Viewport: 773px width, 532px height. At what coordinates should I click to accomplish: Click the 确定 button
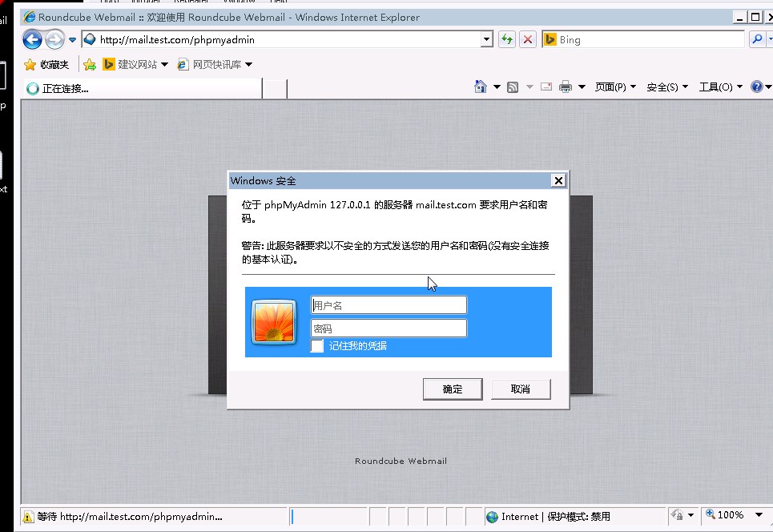pos(453,389)
